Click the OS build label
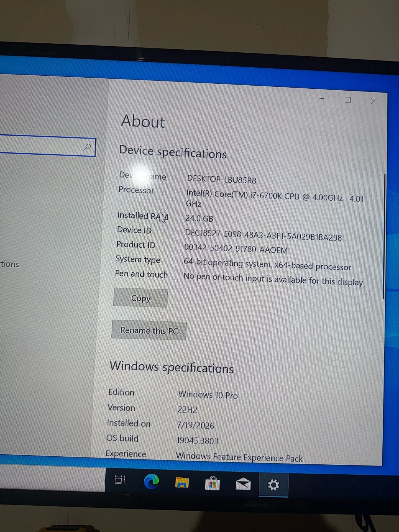Image resolution: width=399 pixels, height=532 pixels. pyautogui.click(x=122, y=438)
